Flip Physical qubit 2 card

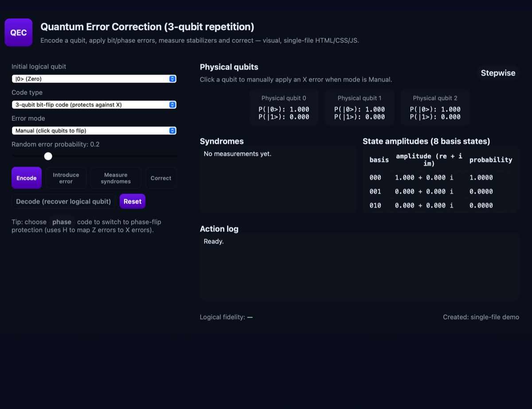(435, 107)
